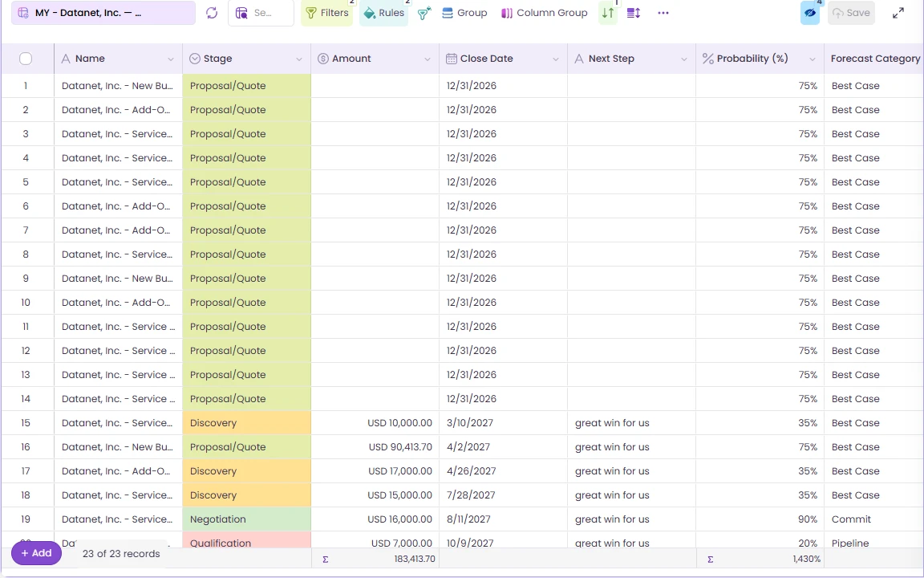Click the USD 15,000.00 amount cell
Image resolution: width=924 pixels, height=578 pixels.
[375, 495]
